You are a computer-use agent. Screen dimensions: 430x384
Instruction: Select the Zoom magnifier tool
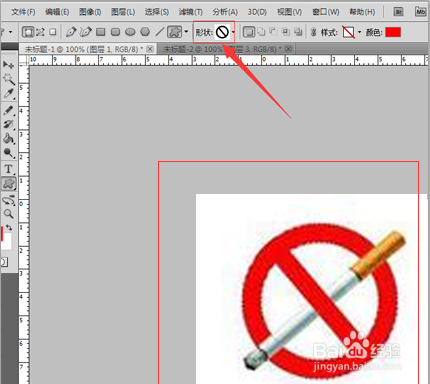[x=8, y=214]
